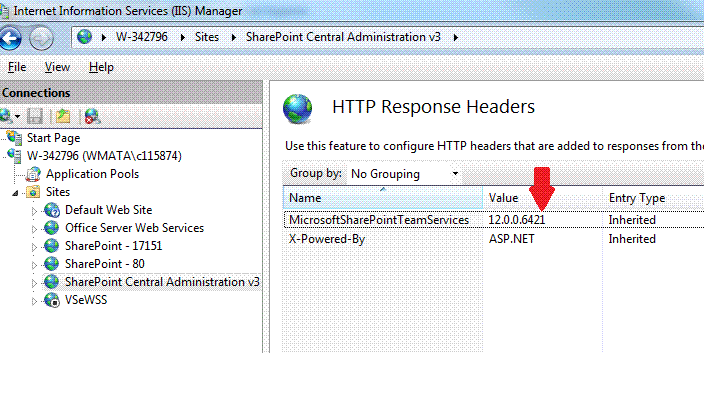Click the Application Pools icon
Screen dimensions: 704x398
click(33, 174)
